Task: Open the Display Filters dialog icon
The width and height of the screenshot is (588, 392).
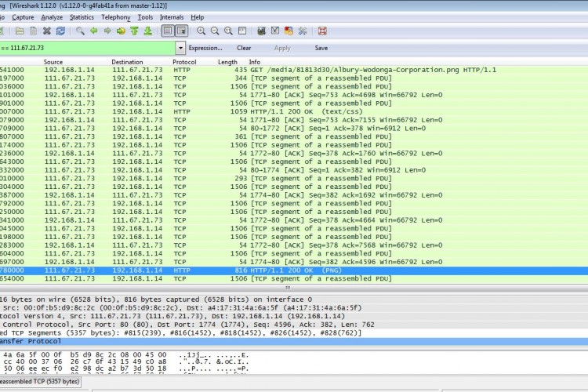Action: [275, 31]
